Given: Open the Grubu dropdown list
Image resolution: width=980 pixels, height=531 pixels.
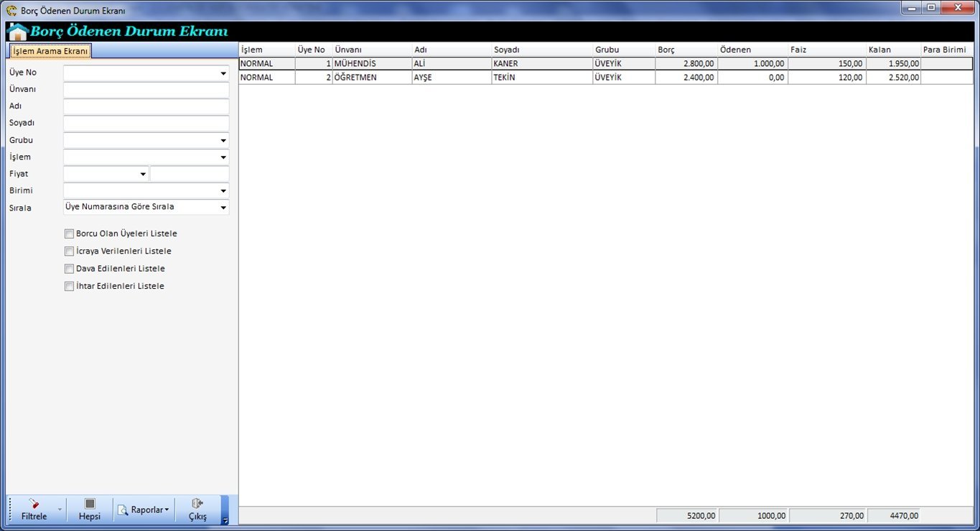Looking at the screenshot, I should pos(223,141).
